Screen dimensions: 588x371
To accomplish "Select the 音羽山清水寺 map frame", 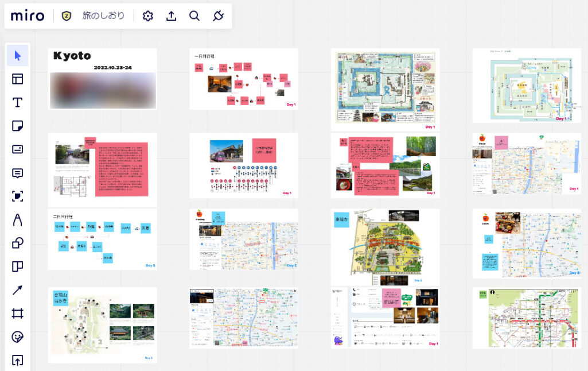I will pyautogui.click(x=102, y=325).
